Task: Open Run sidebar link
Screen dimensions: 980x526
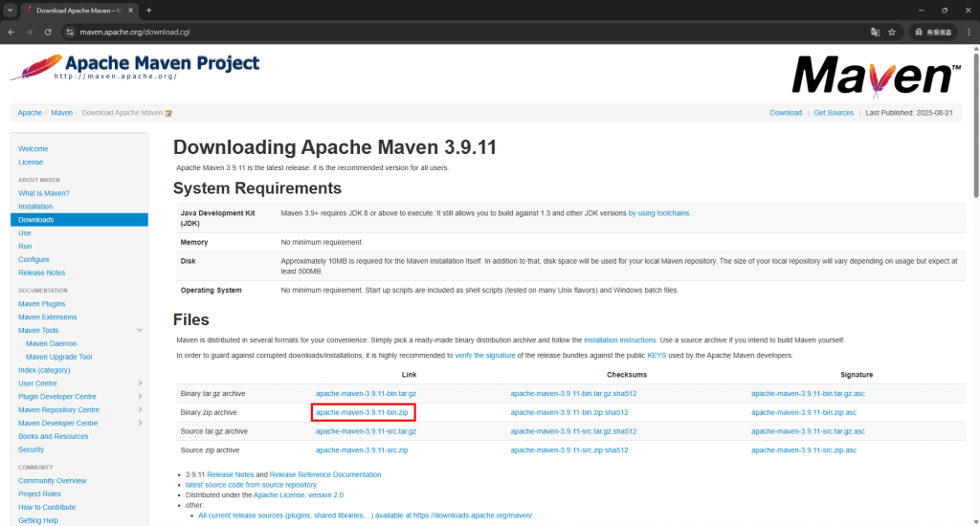Action: [25, 246]
